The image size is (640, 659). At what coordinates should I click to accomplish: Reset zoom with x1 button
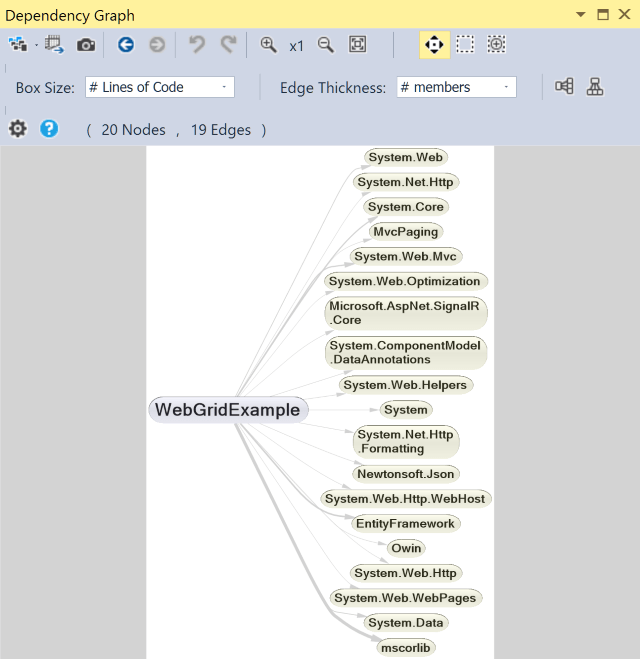click(x=296, y=46)
